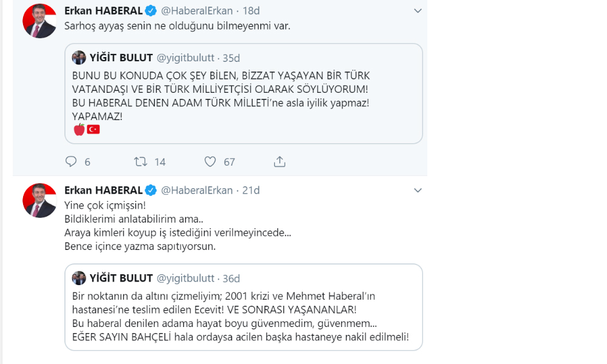Like the tweet with 67 likes
607x364 pixels.
210,161
